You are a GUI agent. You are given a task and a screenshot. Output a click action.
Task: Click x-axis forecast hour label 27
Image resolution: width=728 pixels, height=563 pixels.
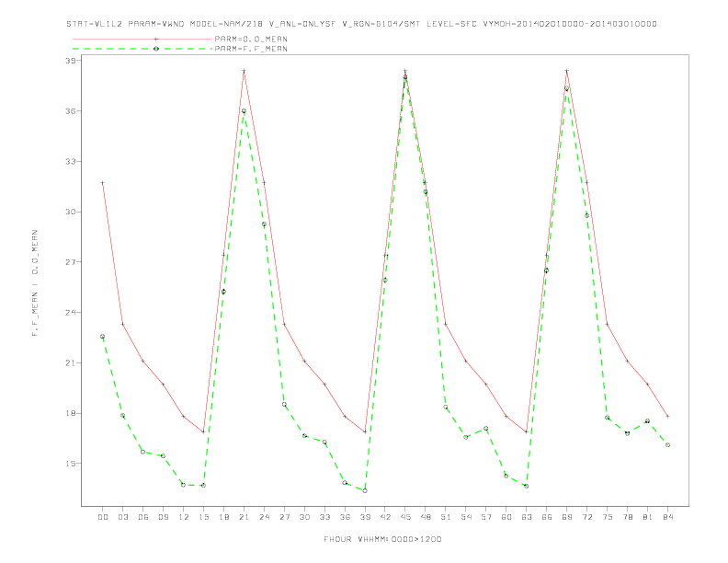(284, 517)
